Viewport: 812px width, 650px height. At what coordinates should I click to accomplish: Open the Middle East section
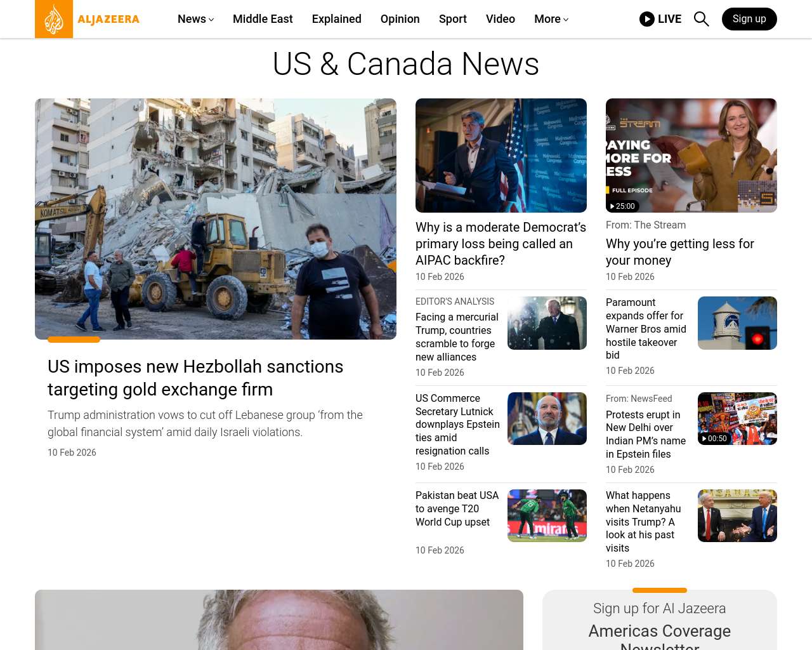pyautogui.click(x=263, y=19)
